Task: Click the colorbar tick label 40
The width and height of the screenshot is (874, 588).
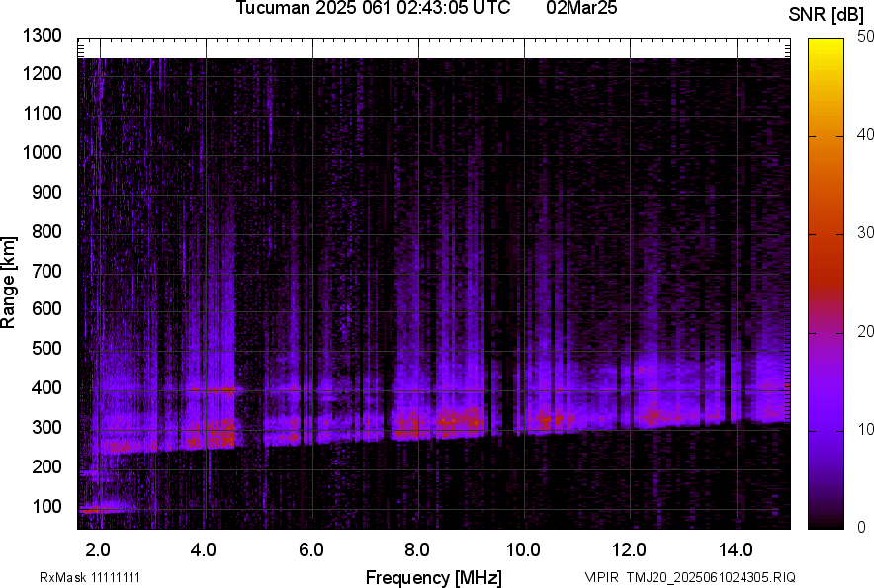Action: [x=865, y=134]
